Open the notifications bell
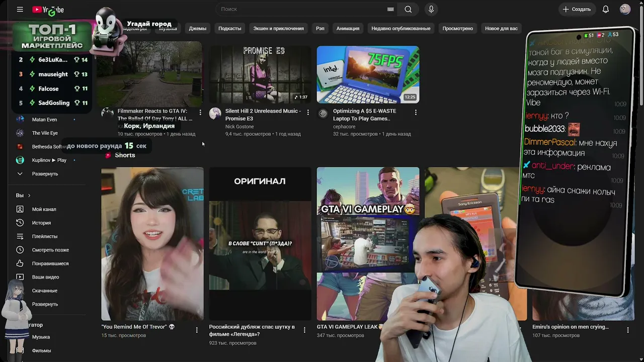The image size is (644, 362). coord(606,9)
